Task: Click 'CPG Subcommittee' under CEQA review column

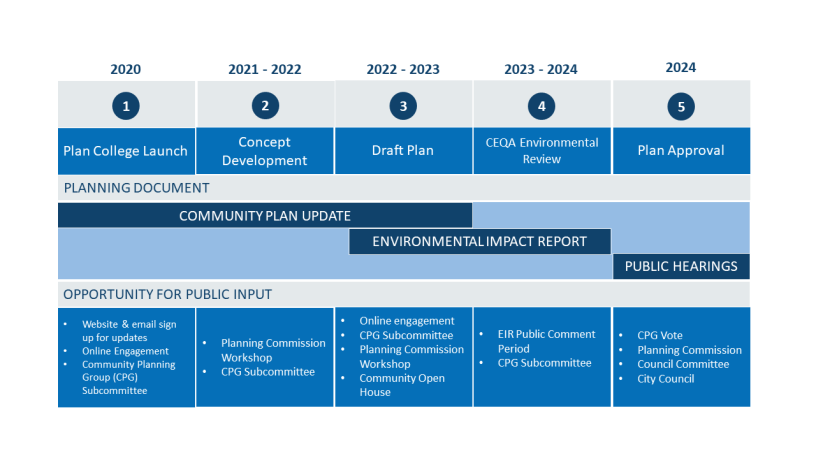Action: (x=544, y=363)
